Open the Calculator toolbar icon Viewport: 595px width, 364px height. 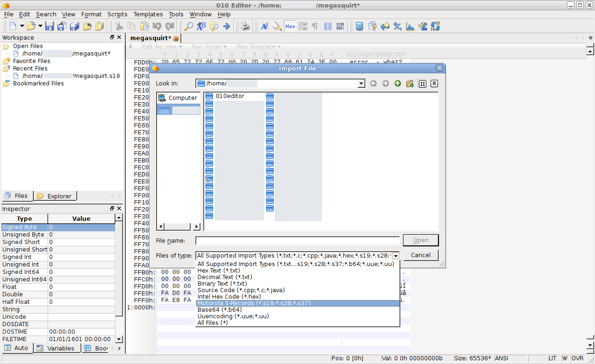[x=360, y=26]
